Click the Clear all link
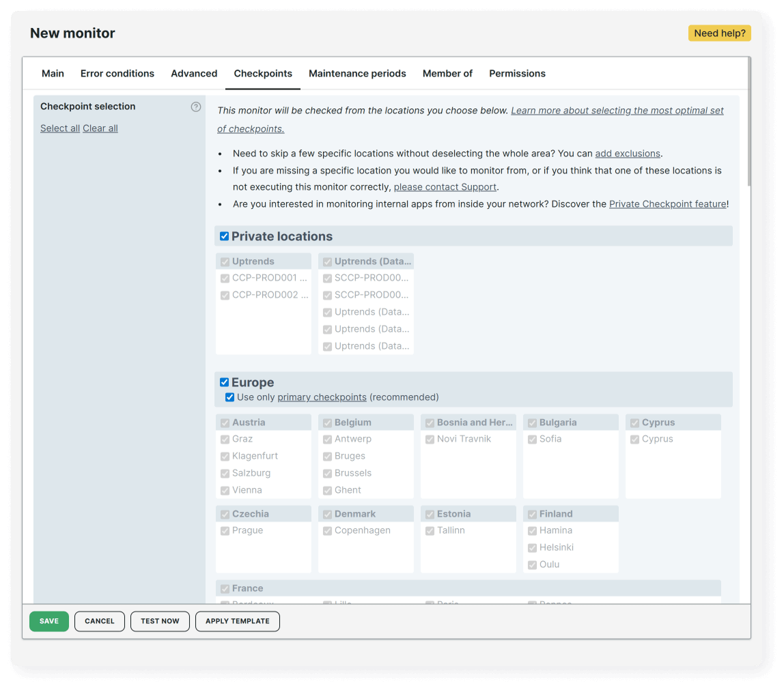Image resolution: width=784 pixels, height=688 pixels. (x=100, y=128)
